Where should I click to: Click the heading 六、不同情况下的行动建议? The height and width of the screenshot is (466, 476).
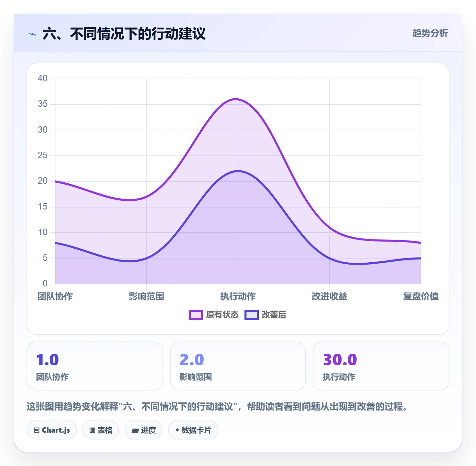point(124,34)
